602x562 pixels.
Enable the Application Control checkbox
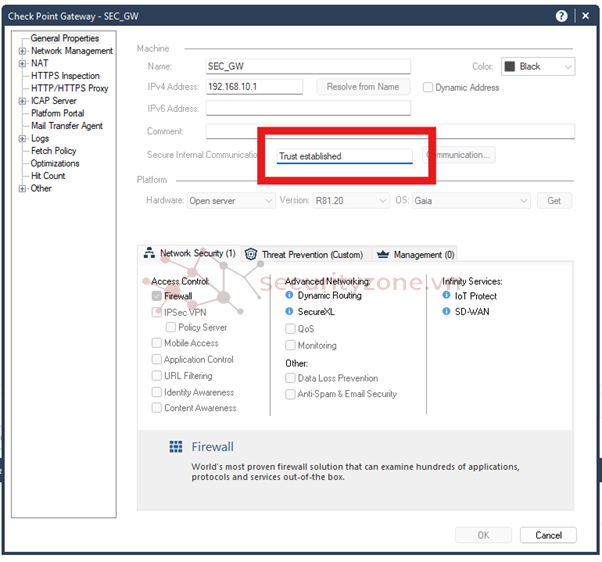[x=157, y=359]
